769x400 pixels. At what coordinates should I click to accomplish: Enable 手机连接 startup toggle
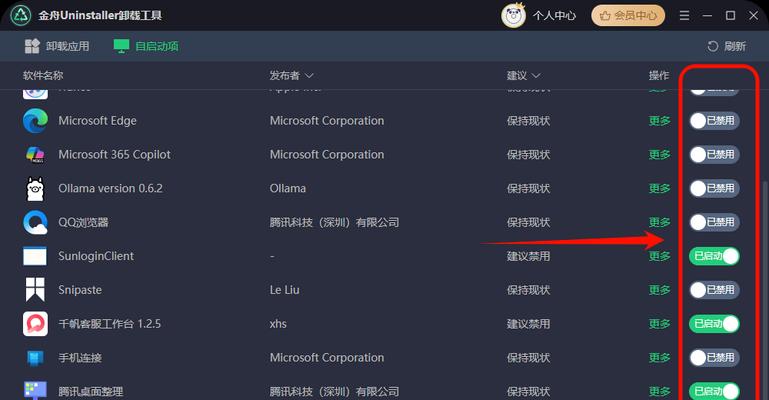(x=714, y=357)
